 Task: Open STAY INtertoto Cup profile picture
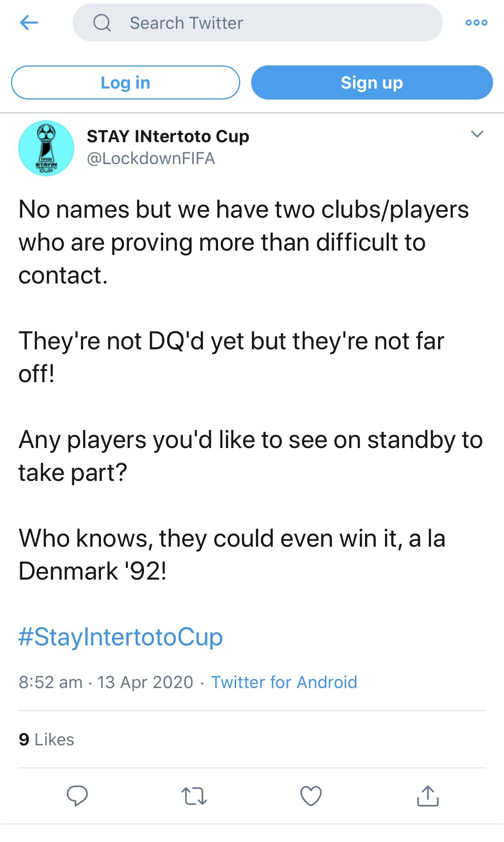[46, 148]
